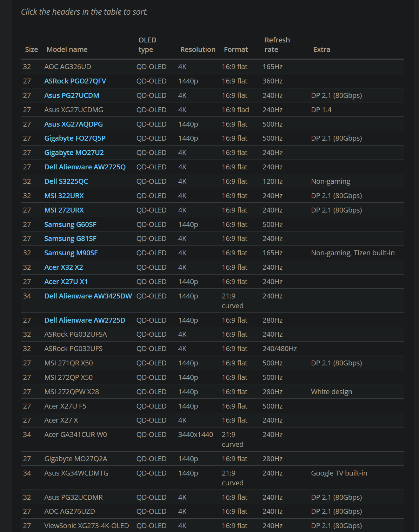The height and width of the screenshot is (532, 419).
Task: Select the Asus XG27UCDMG model name
Action: 74,110
